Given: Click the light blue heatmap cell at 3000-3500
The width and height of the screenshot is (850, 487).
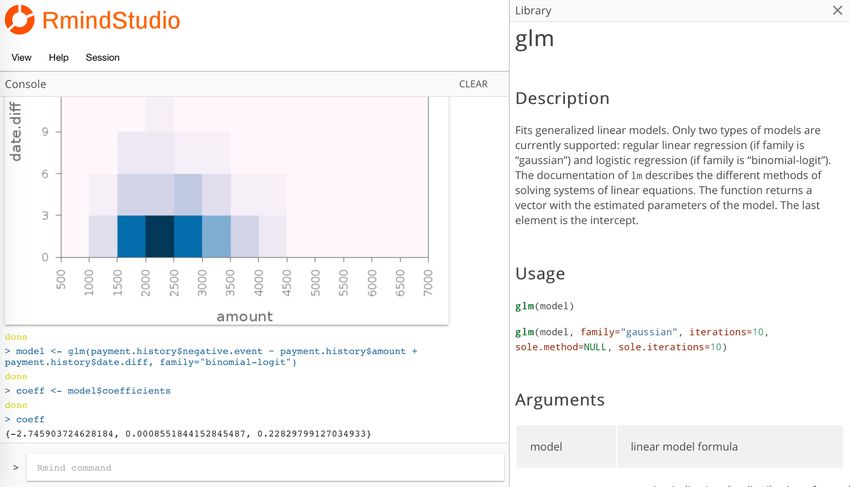Looking at the screenshot, I should 216,236.
